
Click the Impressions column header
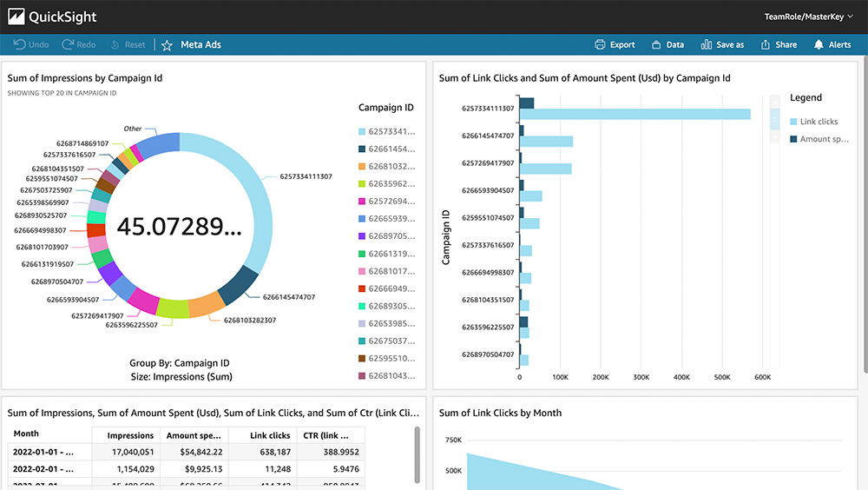(x=130, y=435)
